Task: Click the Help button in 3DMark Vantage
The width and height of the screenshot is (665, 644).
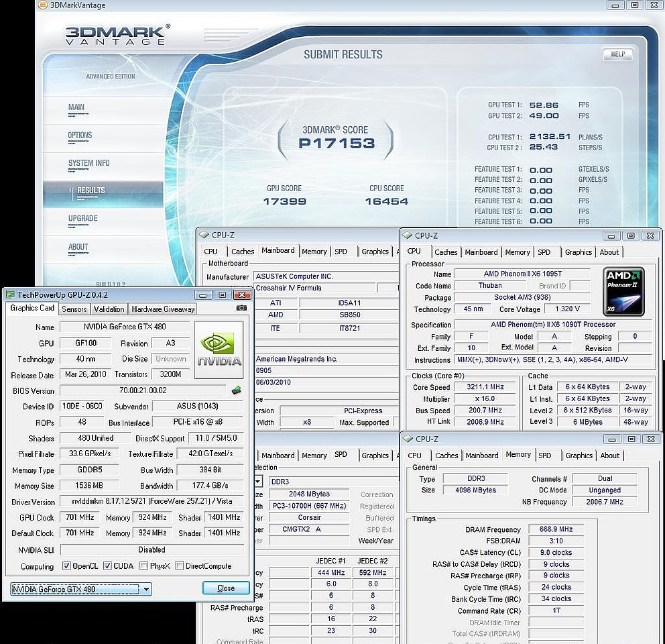Action: [617, 54]
